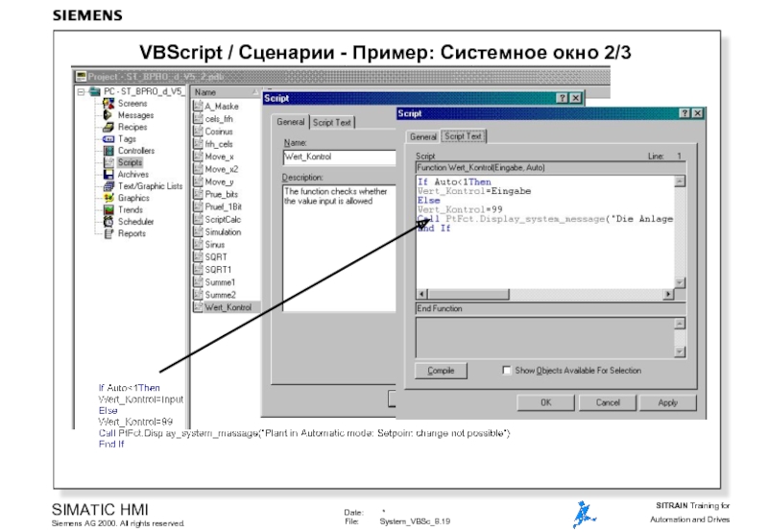Click script icon next to Move_x
The width and height of the screenshot is (768, 532).
point(198,157)
